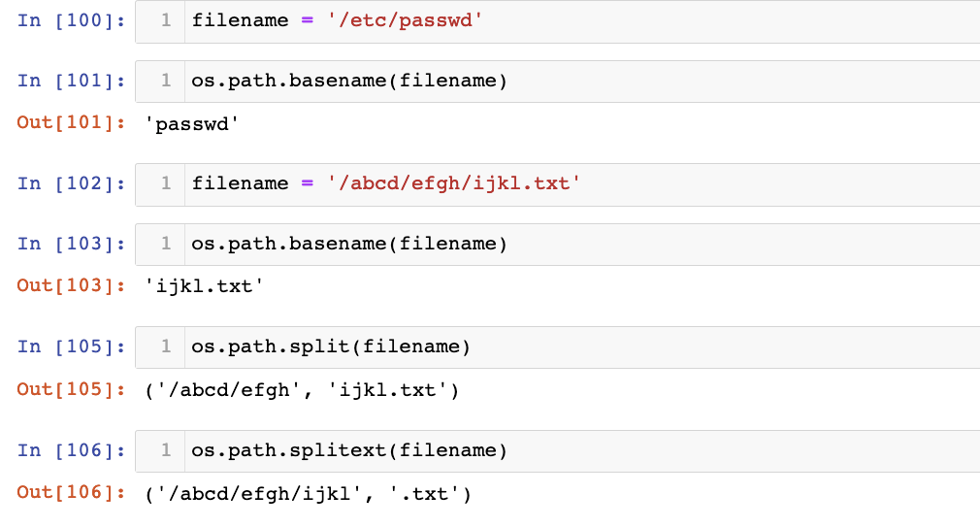This screenshot has height=527, width=980.
Task: Place cursor in the os.path.split(filename) cell
Action: pyautogui.click(x=582, y=346)
